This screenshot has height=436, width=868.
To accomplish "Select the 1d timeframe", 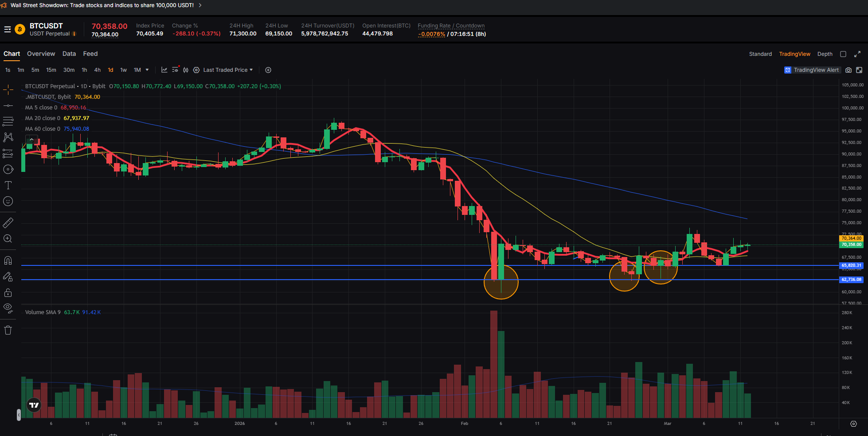I will click(x=111, y=70).
